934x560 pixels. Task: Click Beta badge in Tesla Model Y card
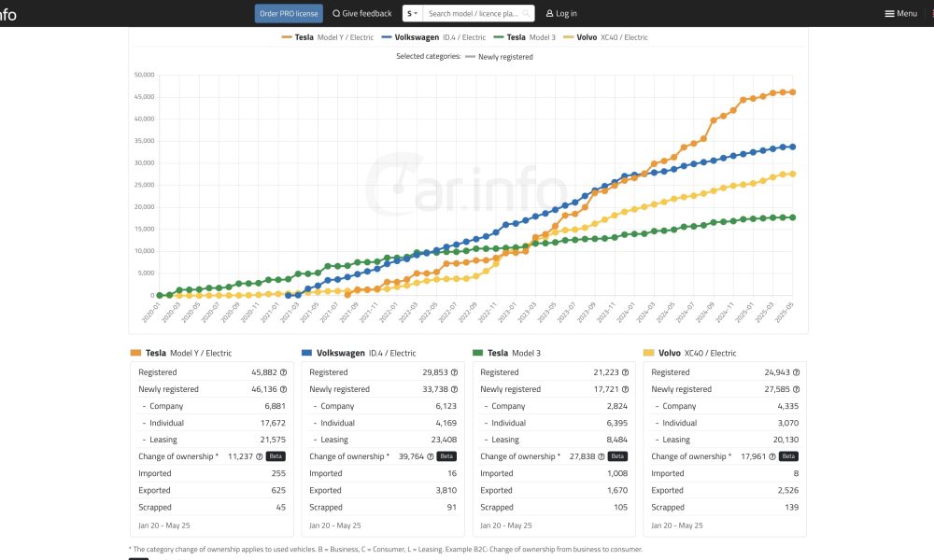(x=276, y=456)
